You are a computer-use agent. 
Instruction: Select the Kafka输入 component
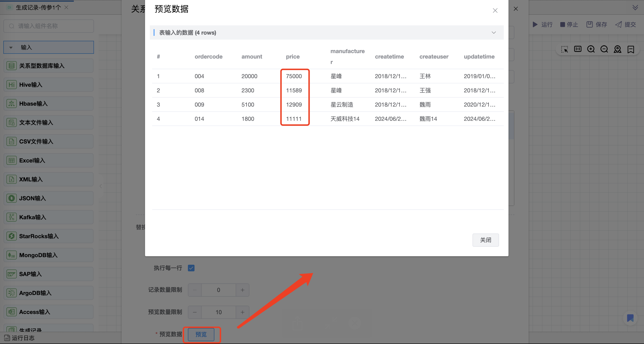coord(48,217)
